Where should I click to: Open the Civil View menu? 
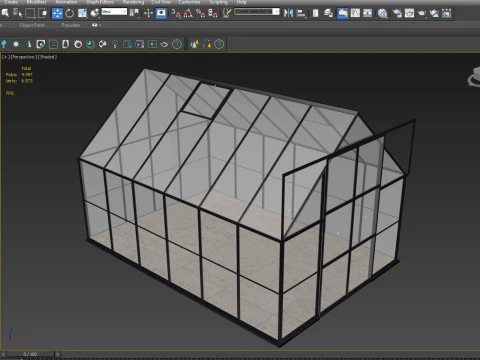(161, 2)
